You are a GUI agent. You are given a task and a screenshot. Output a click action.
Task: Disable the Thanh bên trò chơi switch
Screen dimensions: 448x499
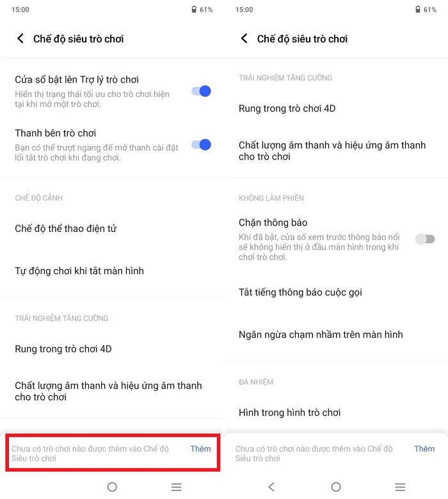(x=201, y=145)
